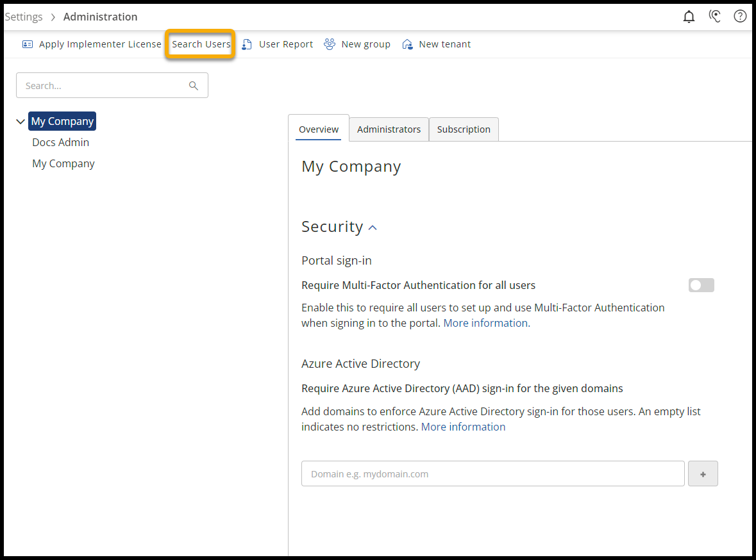Click the notifications bell icon

[689, 17]
